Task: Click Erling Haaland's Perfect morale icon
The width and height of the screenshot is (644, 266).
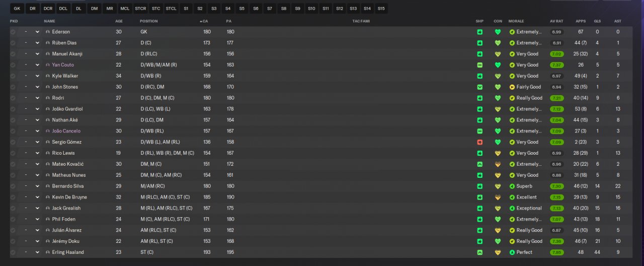Action: 512,252
